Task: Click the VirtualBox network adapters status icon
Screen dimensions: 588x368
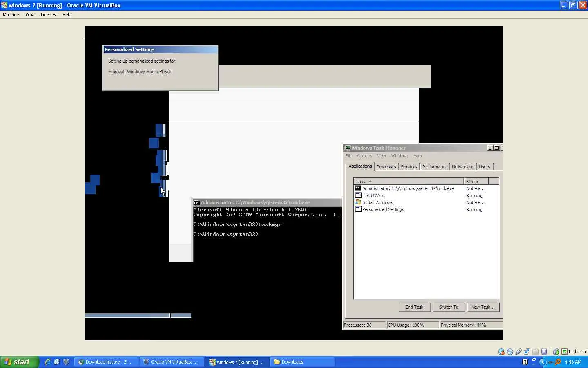Action: (x=527, y=352)
